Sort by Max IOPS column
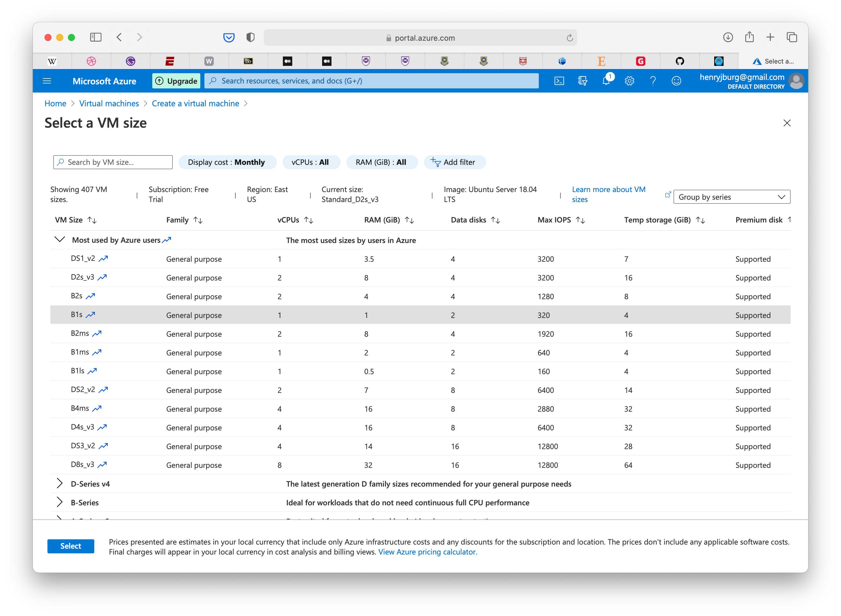841x616 pixels. coord(580,220)
